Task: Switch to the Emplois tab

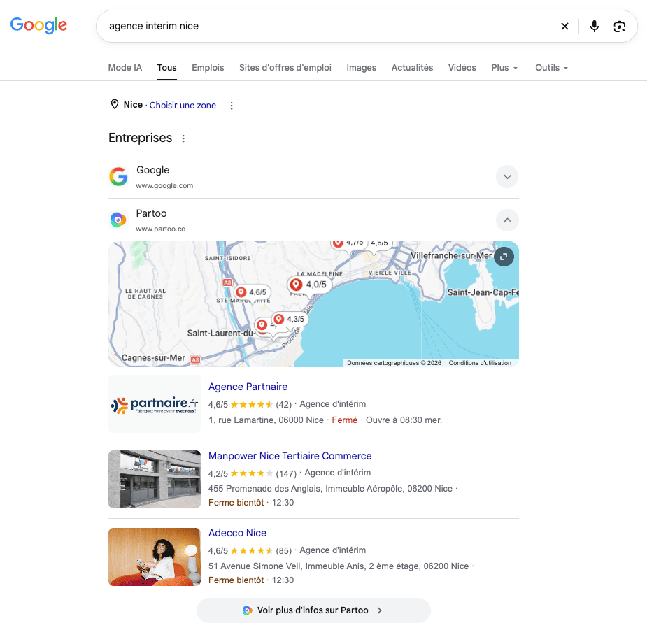Action: [x=208, y=68]
